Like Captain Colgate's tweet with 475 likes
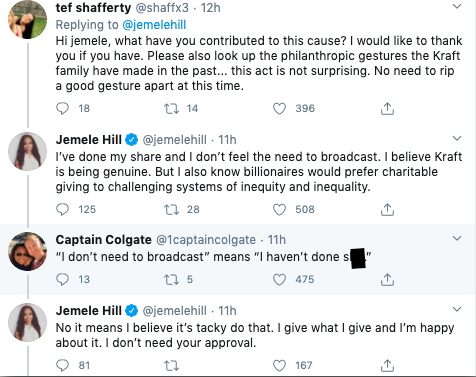Image resolution: width=476 pixels, height=377 pixels. 279,280
